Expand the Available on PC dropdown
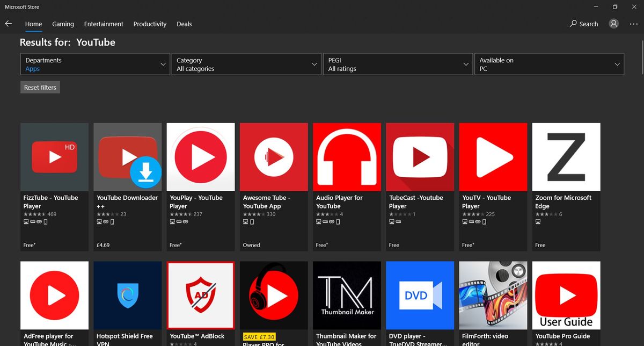Viewport: 644px width, 346px height. point(549,64)
